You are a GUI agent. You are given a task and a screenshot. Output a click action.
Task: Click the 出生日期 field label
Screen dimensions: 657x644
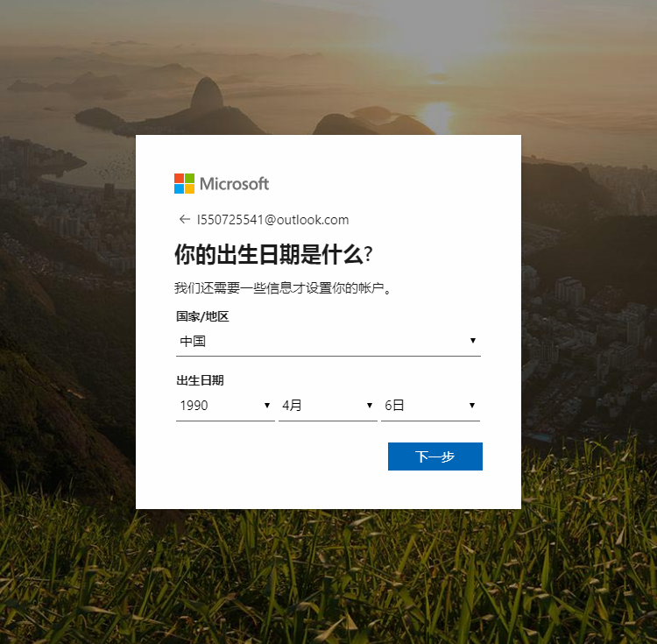200,380
